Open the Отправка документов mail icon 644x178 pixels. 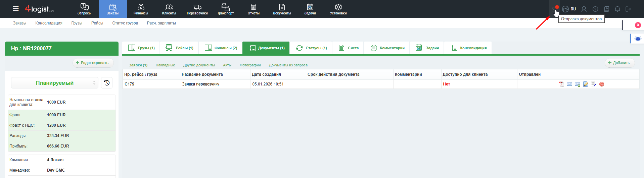554,9
